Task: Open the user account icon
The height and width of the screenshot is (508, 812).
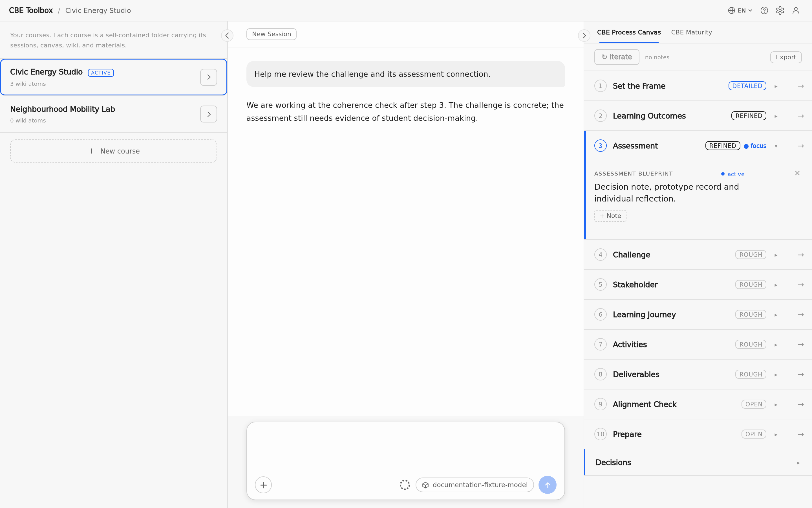Action: click(796, 10)
